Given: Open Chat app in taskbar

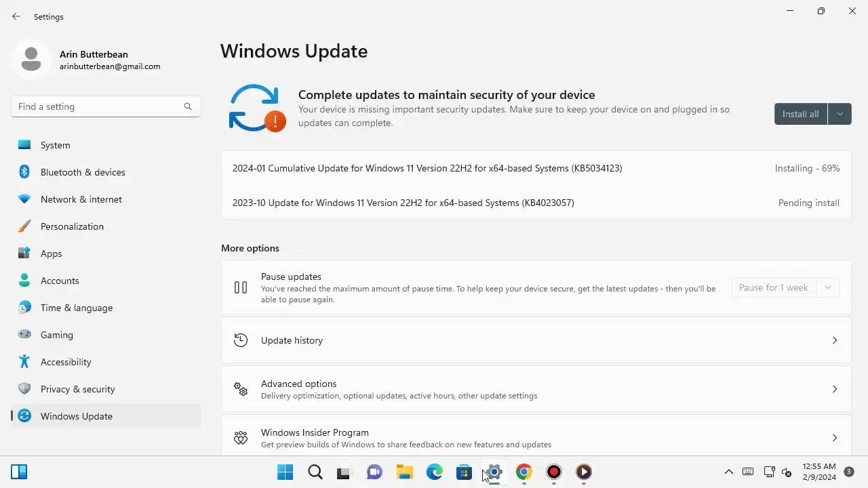Looking at the screenshot, I should click(x=374, y=472).
